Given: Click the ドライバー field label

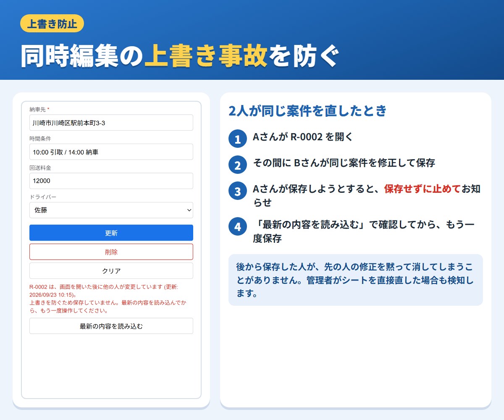Looking at the screenshot, I should (x=43, y=197).
